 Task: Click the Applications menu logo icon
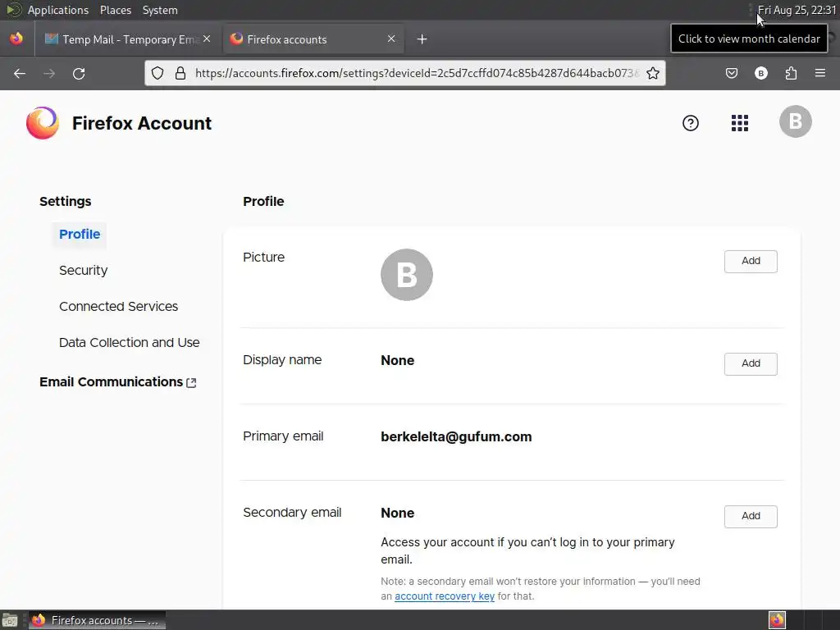(13, 10)
